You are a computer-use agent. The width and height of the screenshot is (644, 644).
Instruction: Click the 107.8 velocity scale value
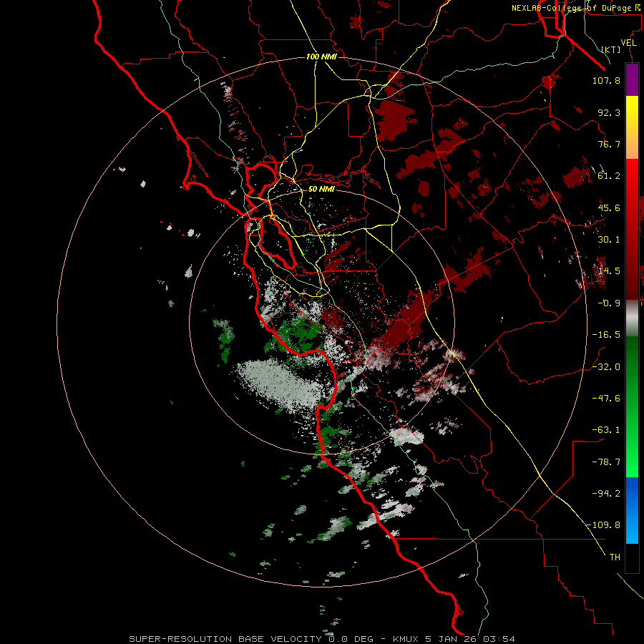pyautogui.click(x=606, y=80)
